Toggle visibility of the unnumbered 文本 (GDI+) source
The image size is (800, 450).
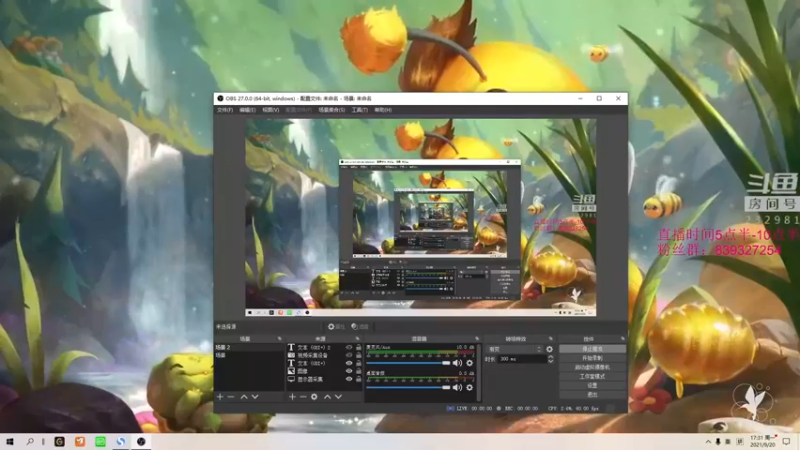[349, 363]
